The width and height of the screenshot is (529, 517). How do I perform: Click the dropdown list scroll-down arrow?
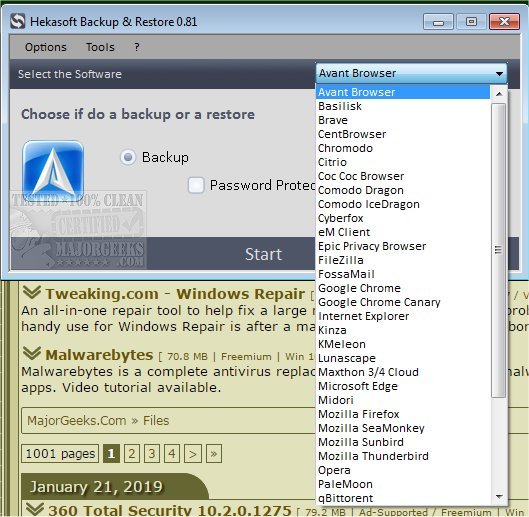pyautogui.click(x=499, y=496)
